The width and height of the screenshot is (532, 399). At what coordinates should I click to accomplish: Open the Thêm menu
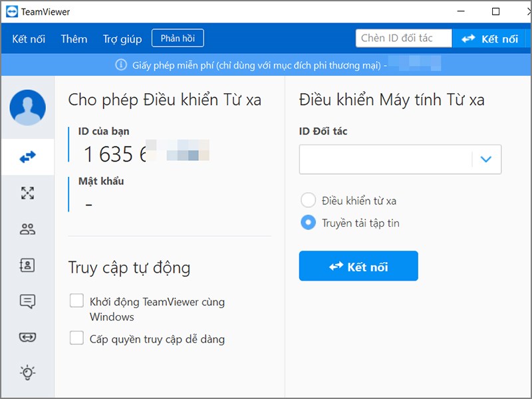click(74, 38)
